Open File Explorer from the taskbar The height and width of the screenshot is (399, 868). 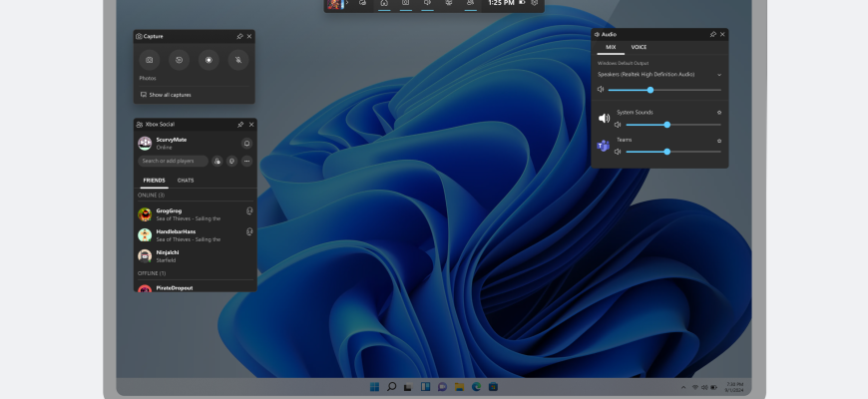[460, 387]
